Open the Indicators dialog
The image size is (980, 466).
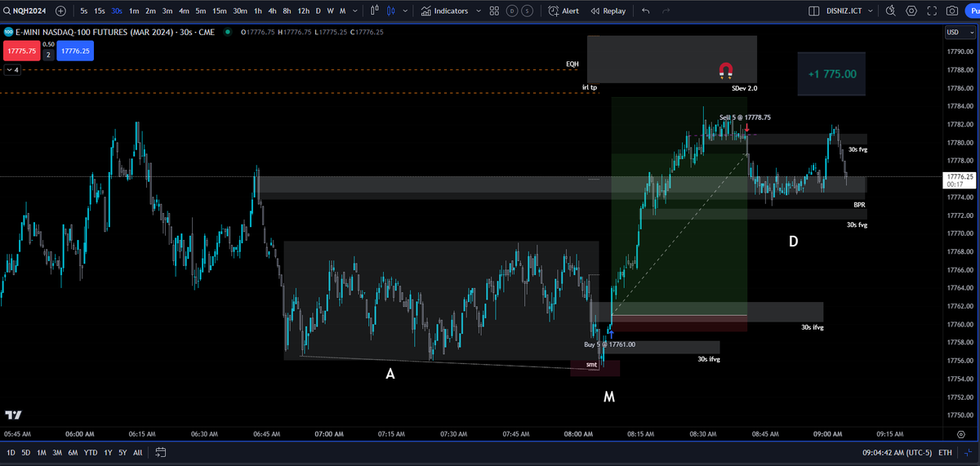coord(445,11)
